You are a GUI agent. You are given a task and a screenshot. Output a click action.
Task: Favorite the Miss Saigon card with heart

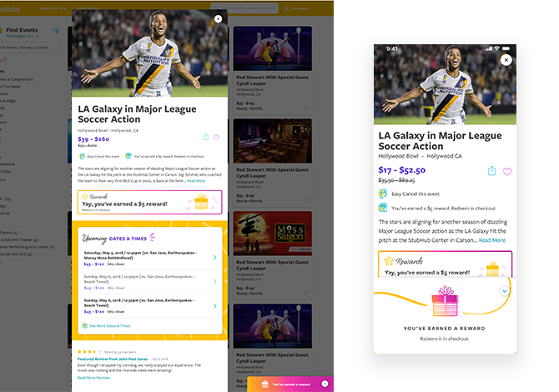(306, 293)
